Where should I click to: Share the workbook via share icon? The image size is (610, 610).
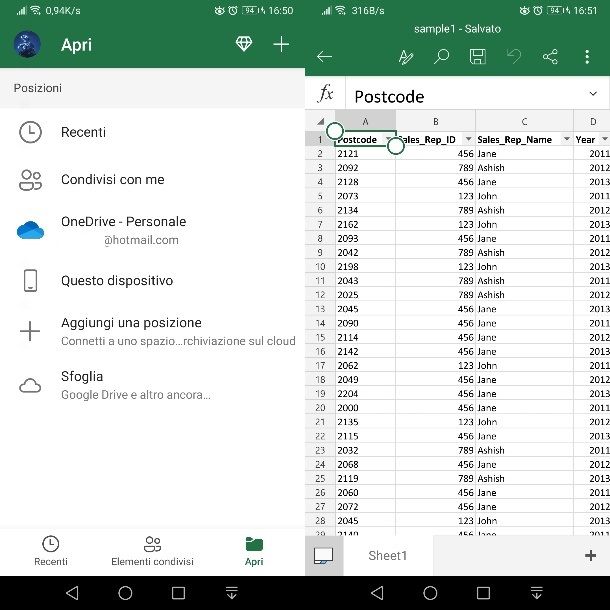pyautogui.click(x=550, y=57)
